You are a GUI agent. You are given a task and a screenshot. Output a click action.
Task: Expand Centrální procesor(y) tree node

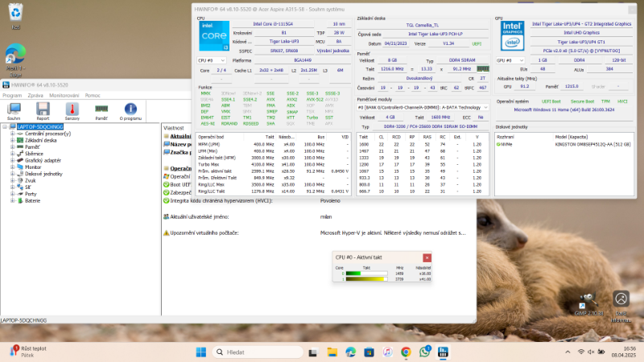click(12, 134)
